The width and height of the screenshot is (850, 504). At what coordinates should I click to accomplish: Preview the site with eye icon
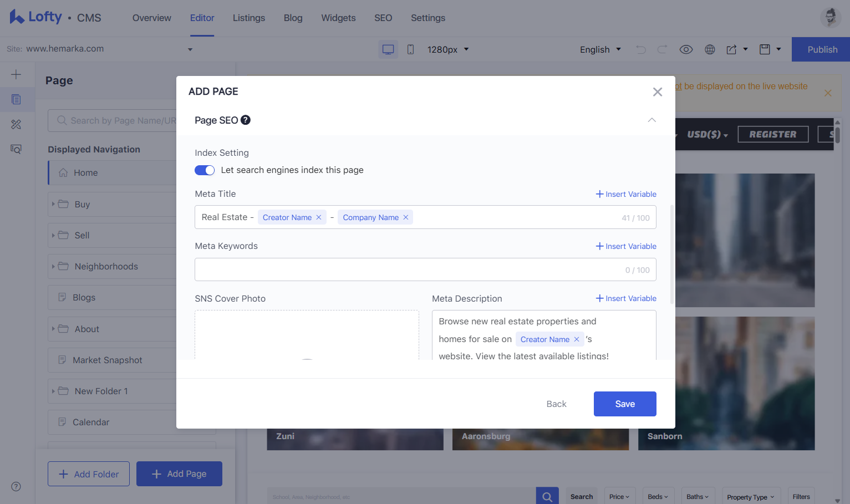click(686, 49)
